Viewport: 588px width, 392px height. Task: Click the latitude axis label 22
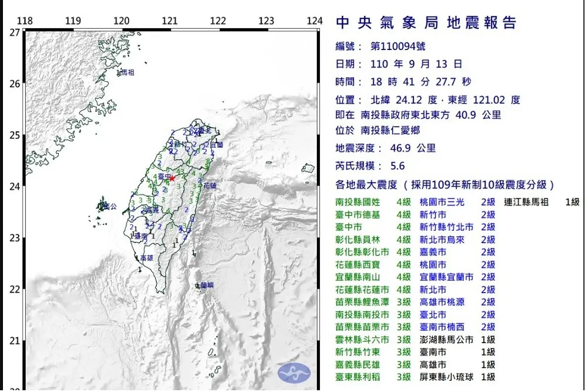tap(15, 290)
